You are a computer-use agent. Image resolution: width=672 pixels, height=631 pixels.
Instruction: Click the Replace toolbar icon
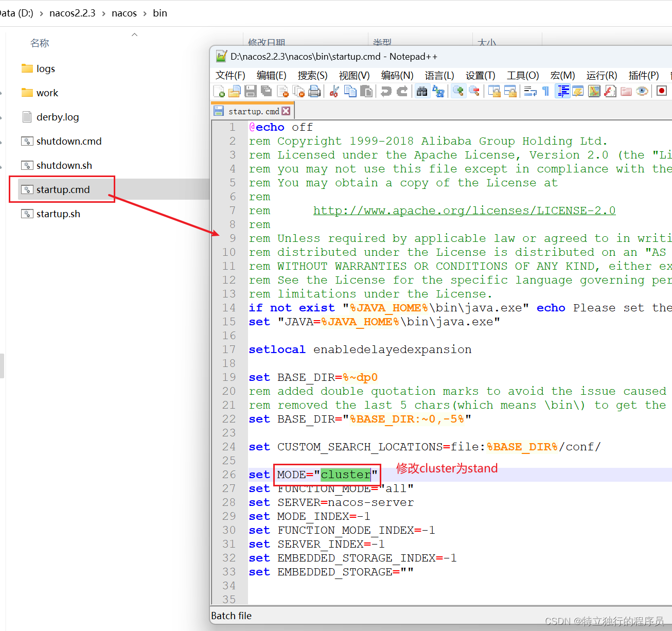pyautogui.click(x=438, y=92)
